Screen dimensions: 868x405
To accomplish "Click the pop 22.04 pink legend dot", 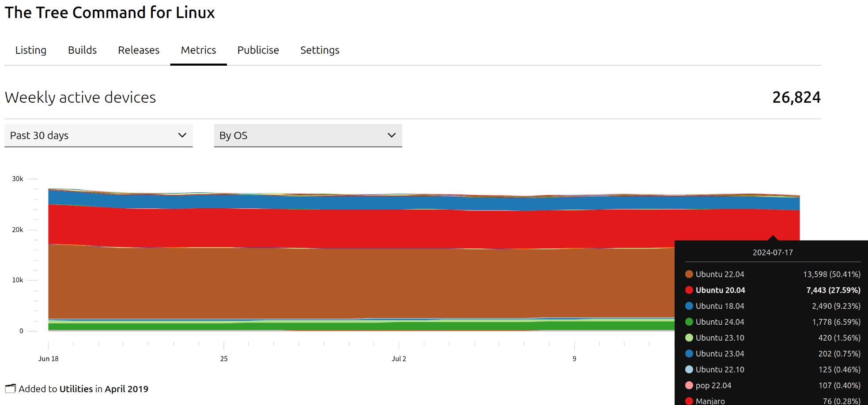I will pyautogui.click(x=689, y=385).
